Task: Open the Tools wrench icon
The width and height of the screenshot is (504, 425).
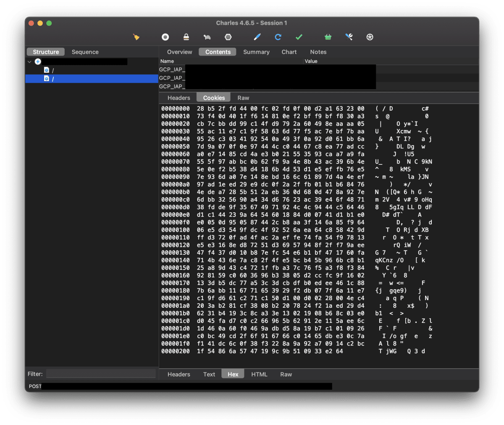Action: click(349, 37)
